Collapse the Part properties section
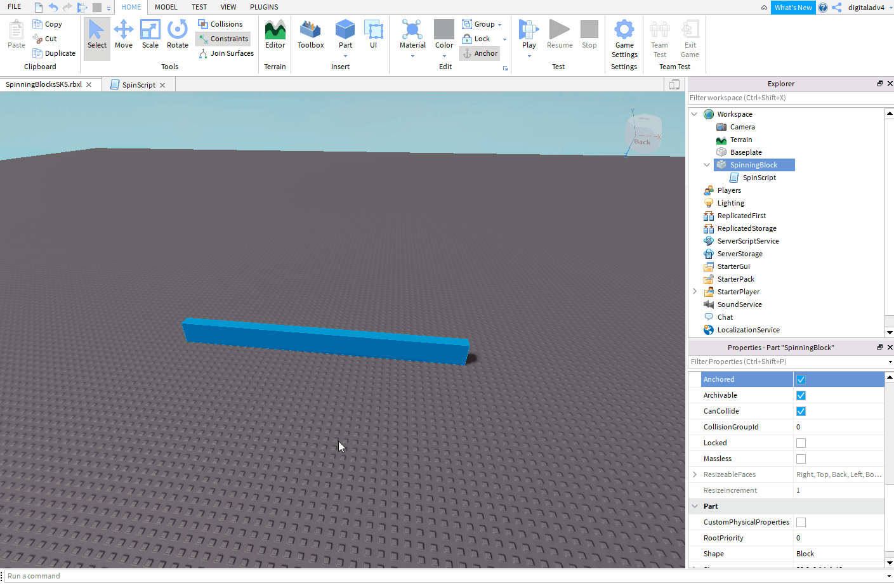The width and height of the screenshot is (894, 588). pyautogui.click(x=695, y=506)
